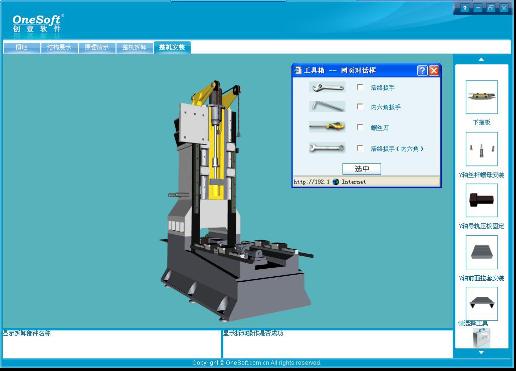The image size is (516, 371).
Task: Click the 选中 confirm button
Action: coord(361,169)
